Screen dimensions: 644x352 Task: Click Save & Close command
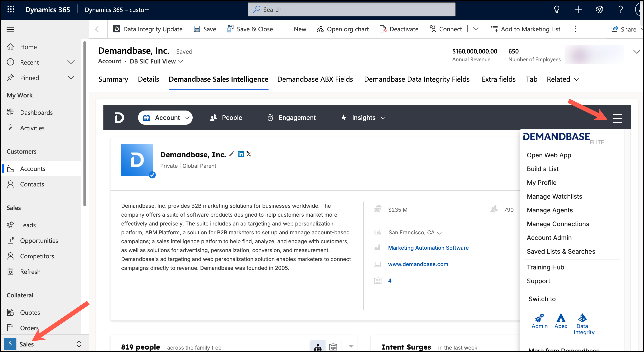pos(249,29)
